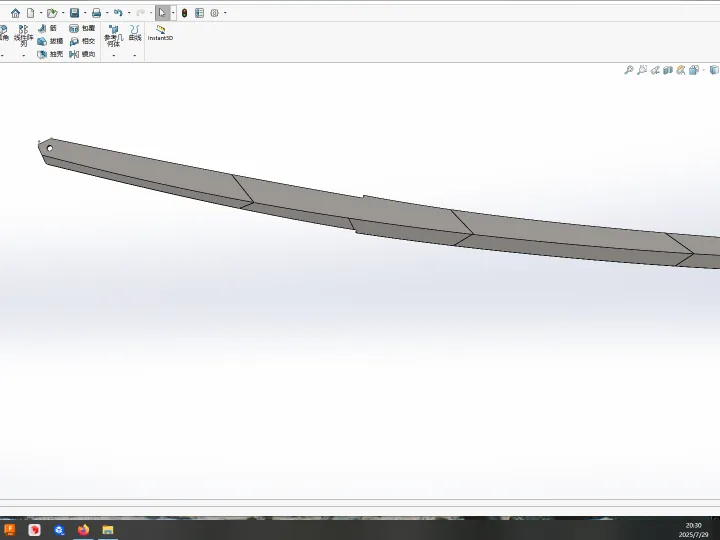
Task: Print the current document
Action: (x=96, y=13)
